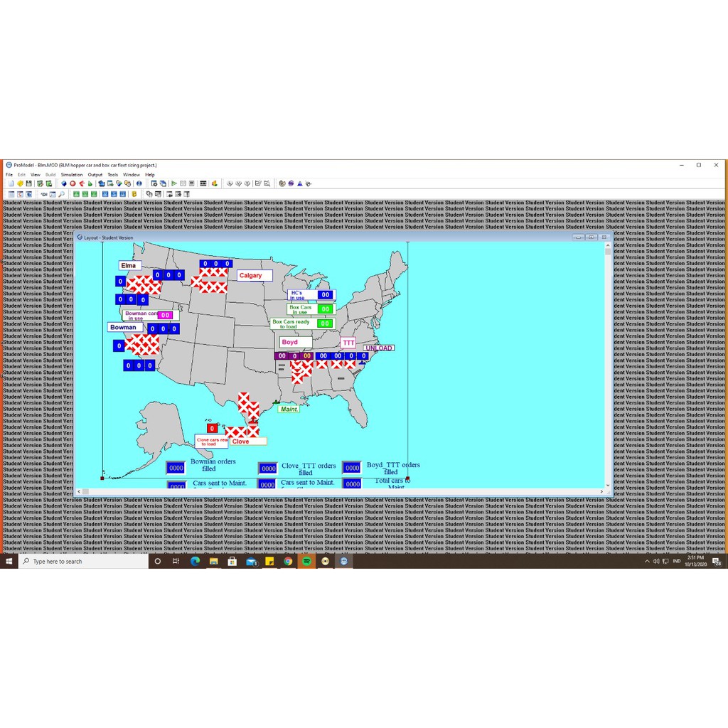Open the Output menu

(95, 174)
